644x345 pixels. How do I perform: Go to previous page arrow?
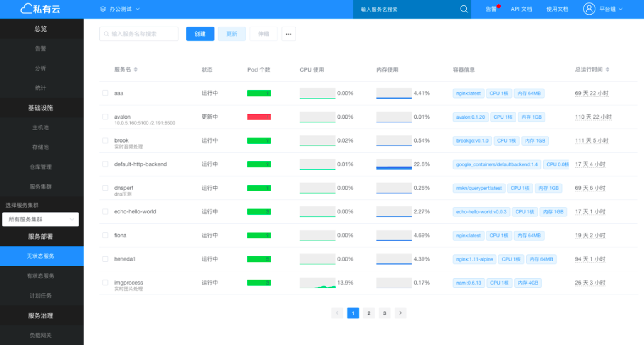pyautogui.click(x=337, y=313)
